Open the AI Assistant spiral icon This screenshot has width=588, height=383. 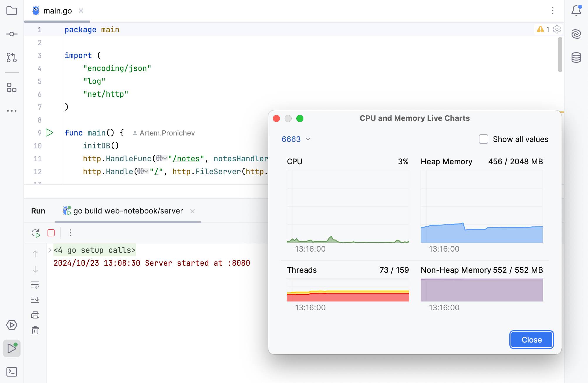[576, 34]
